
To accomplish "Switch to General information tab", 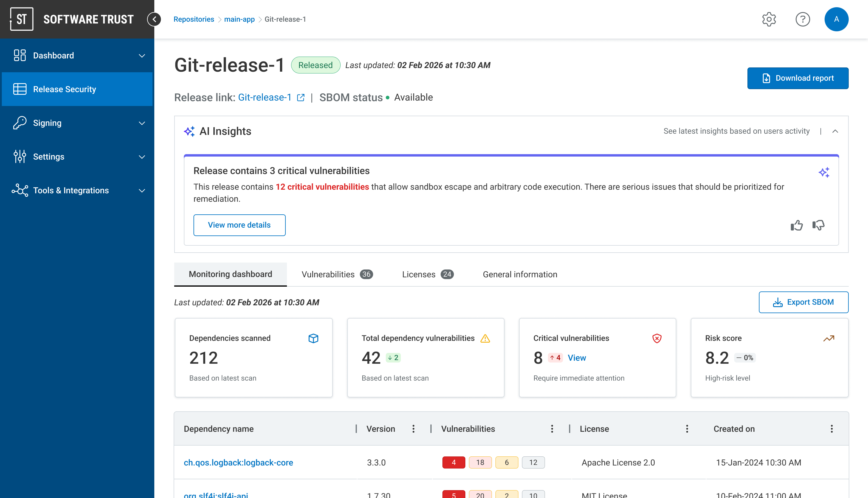I will pyautogui.click(x=520, y=274).
